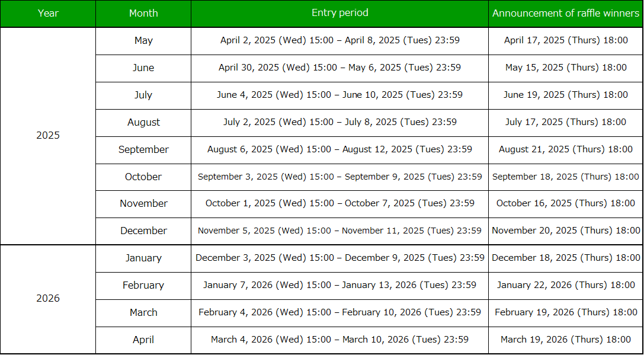Select the March 19, 2026 announcement cell

pyautogui.click(x=566, y=340)
